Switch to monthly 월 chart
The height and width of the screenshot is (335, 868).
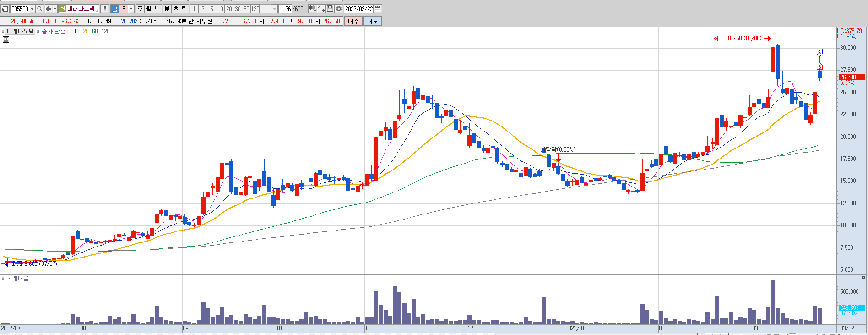tap(149, 9)
